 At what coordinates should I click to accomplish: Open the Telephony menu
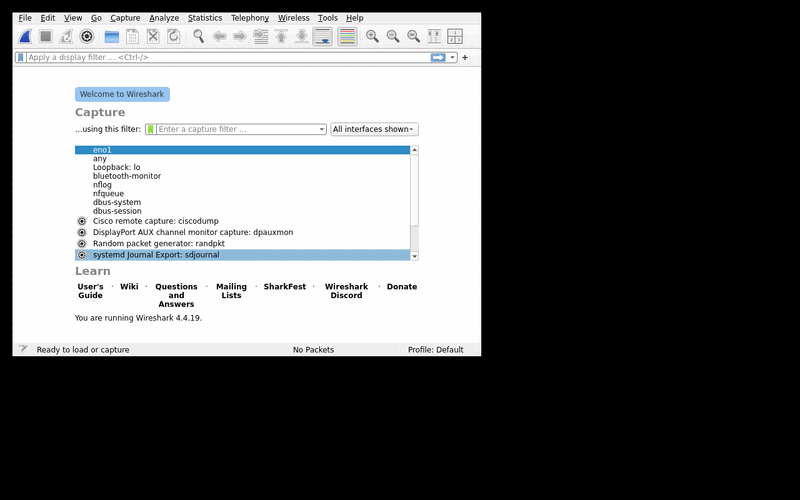click(x=249, y=18)
